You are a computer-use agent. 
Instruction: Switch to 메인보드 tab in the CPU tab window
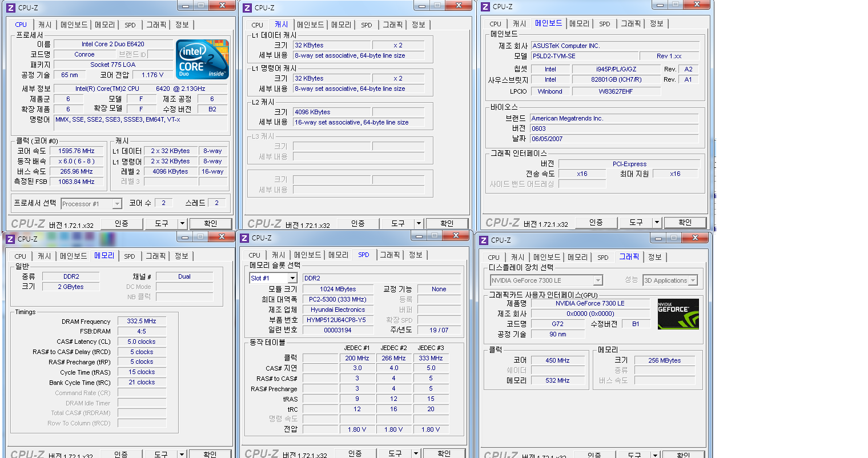(74, 25)
